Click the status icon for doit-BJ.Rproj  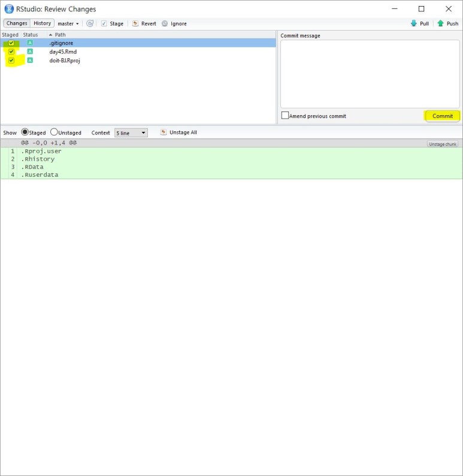30,60
